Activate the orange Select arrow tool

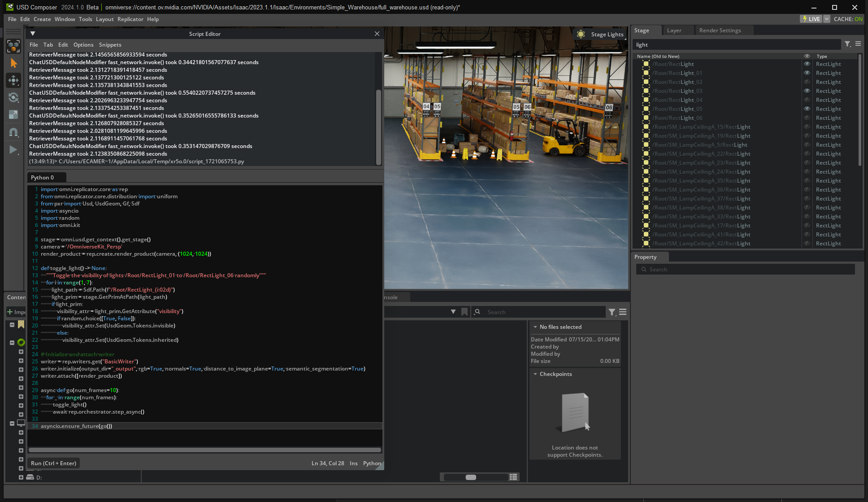point(13,63)
